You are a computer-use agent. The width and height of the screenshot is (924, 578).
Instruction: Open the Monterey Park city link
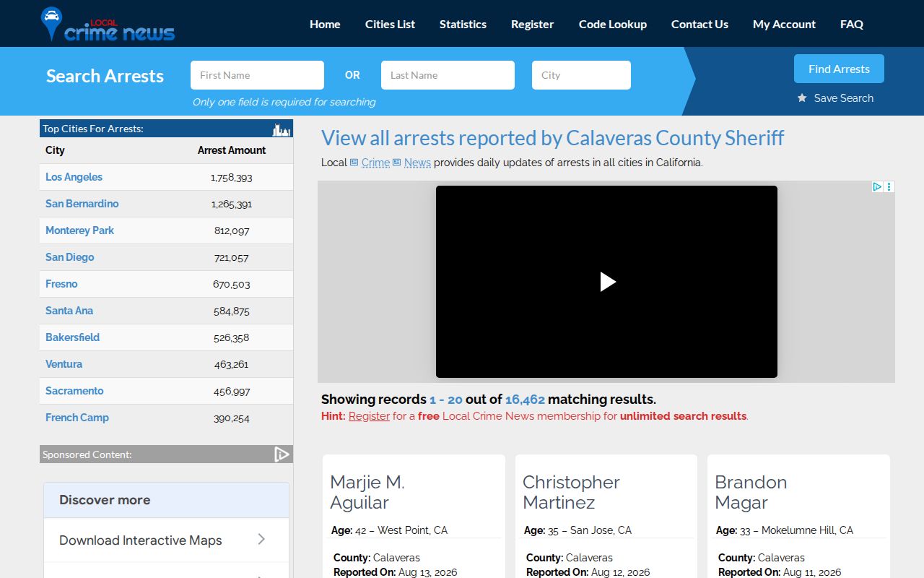79,230
